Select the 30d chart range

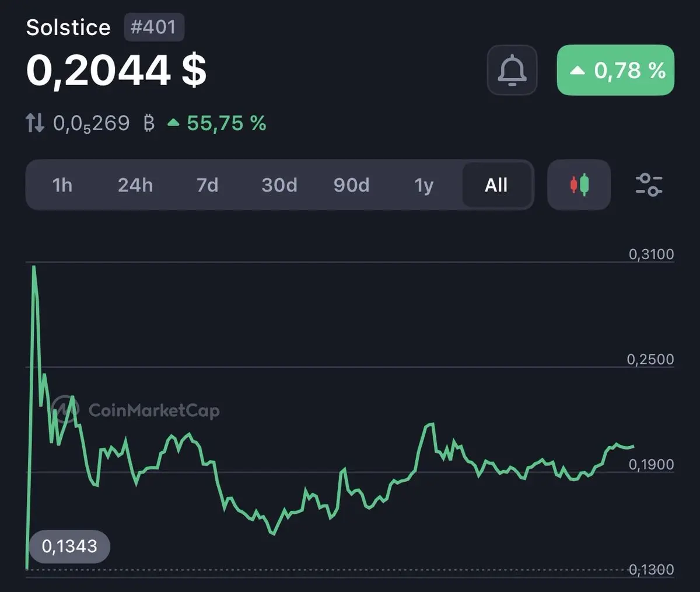279,185
